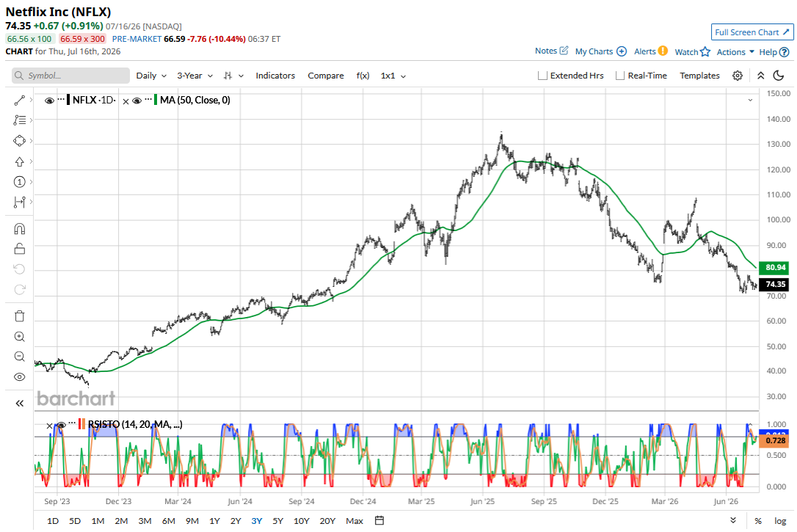Click the Watch star icon
This screenshot has height=532, width=797.
click(x=705, y=51)
